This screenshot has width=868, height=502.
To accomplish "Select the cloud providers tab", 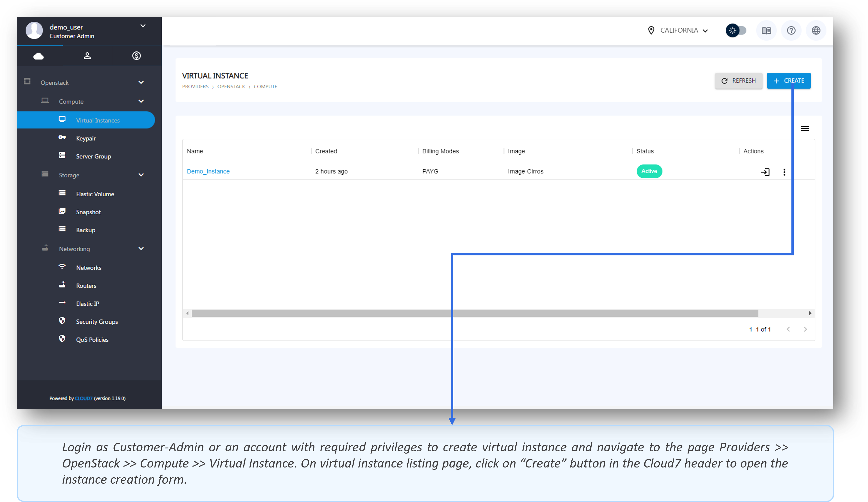I will [39, 56].
